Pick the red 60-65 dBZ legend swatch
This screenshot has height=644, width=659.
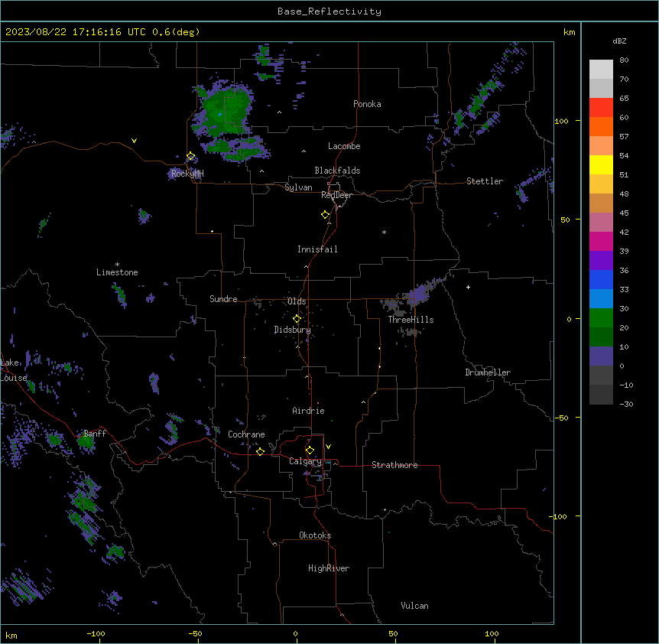point(601,107)
